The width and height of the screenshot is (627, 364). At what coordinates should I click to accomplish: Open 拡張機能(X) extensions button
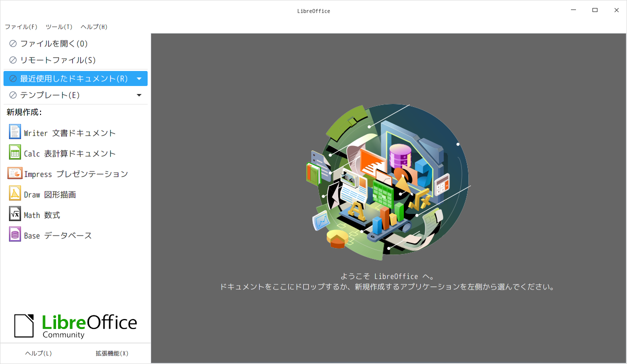pyautogui.click(x=112, y=353)
